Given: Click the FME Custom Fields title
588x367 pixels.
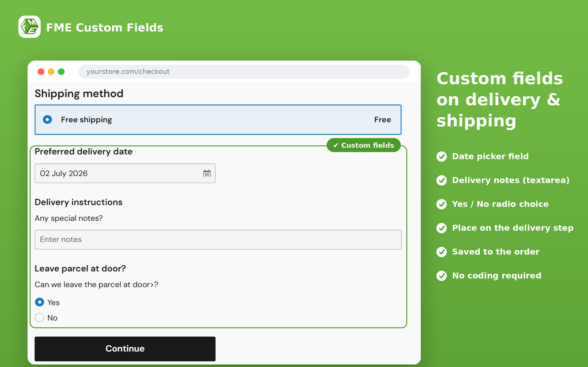Looking at the screenshot, I should coord(105,28).
